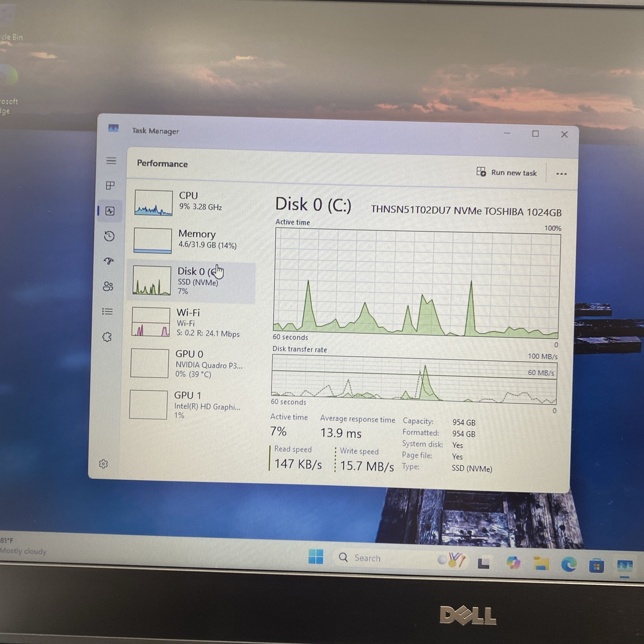Click the 15.7 MB/s write speed value
Screen dimensions: 644x644
pos(367,466)
